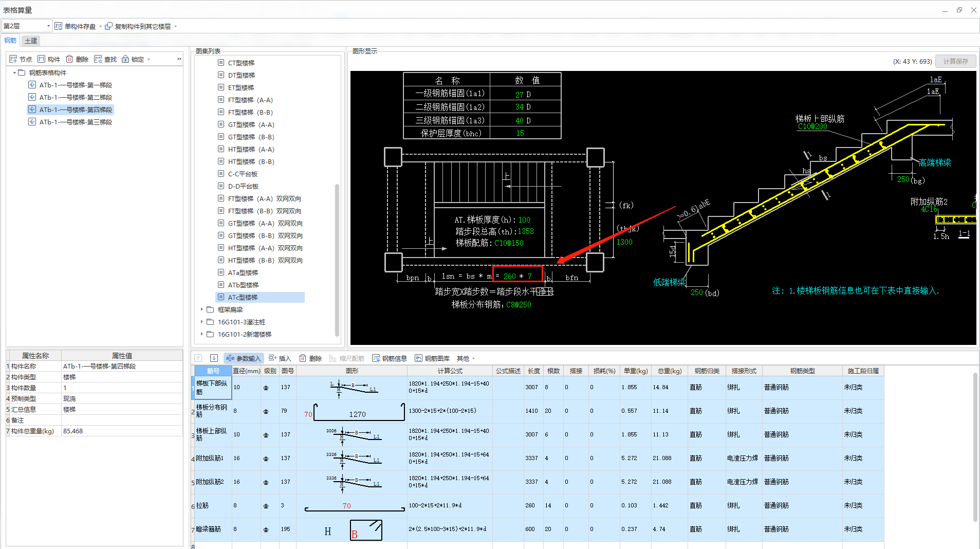Click 缩尺配筋 toolbar icon
980x549 pixels.
coord(333,358)
